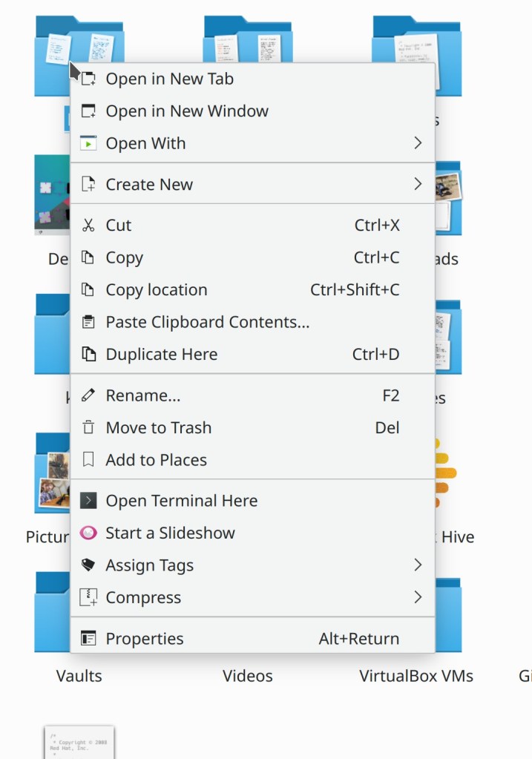Click the pencil icon beside Rename
The image size is (532, 759).
[88, 395]
